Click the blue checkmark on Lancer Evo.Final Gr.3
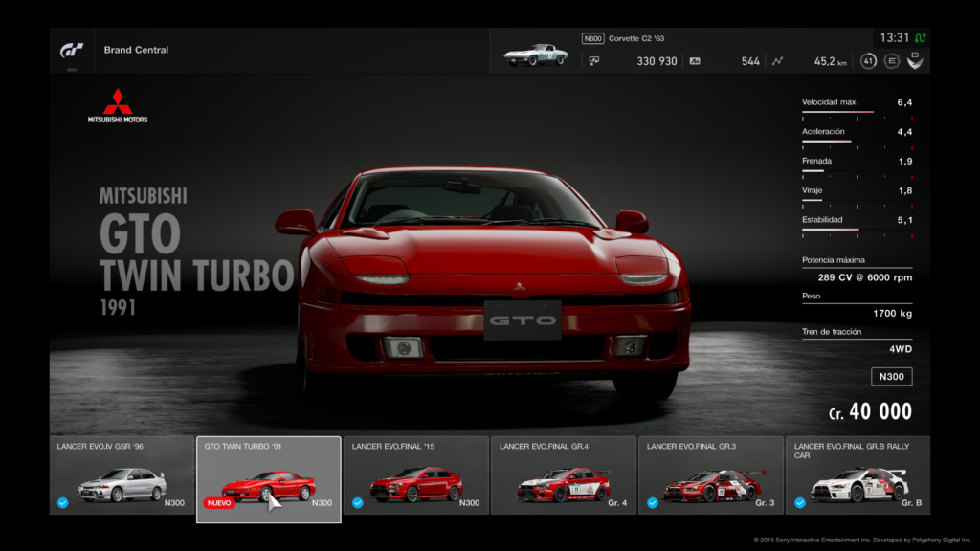 tap(653, 502)
